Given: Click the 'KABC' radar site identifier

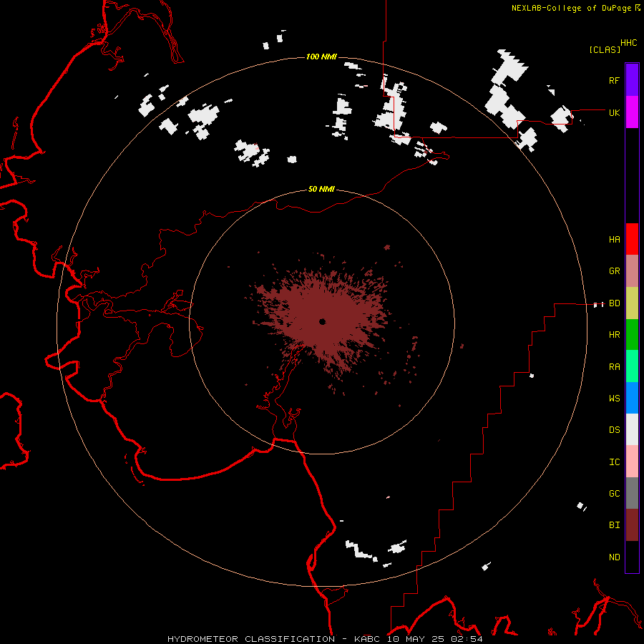Looking at the screenshot, I should (367, 639).
